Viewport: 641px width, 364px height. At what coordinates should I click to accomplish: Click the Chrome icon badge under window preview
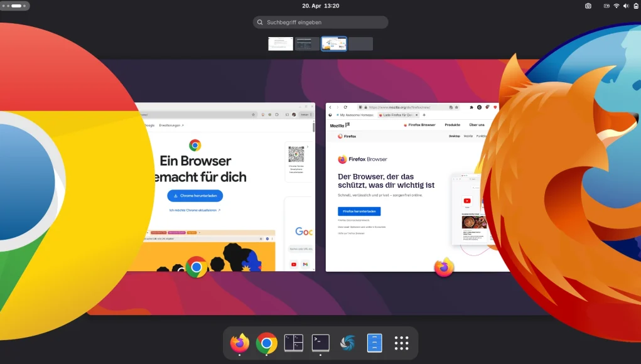coord(197,267)
